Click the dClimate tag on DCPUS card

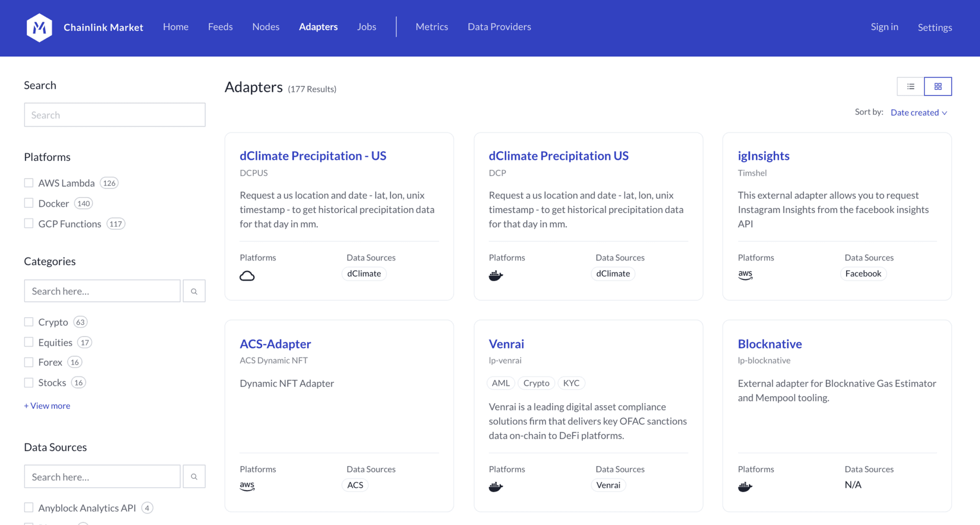coord(364,274)
